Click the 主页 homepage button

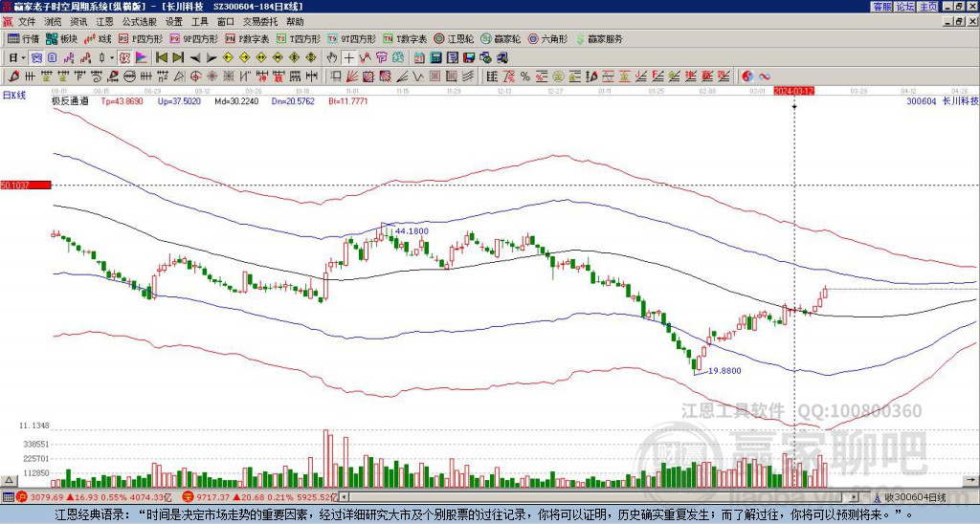(928, 7)
